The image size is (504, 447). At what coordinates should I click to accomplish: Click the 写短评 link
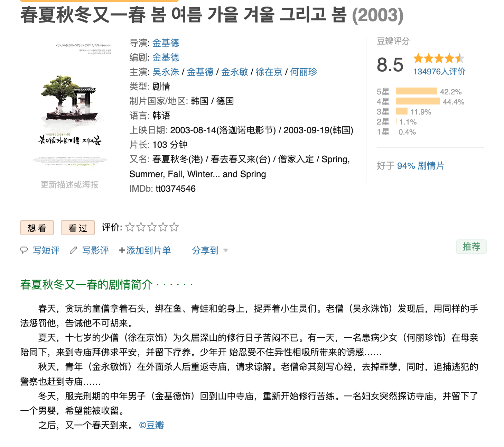point(46,250)
